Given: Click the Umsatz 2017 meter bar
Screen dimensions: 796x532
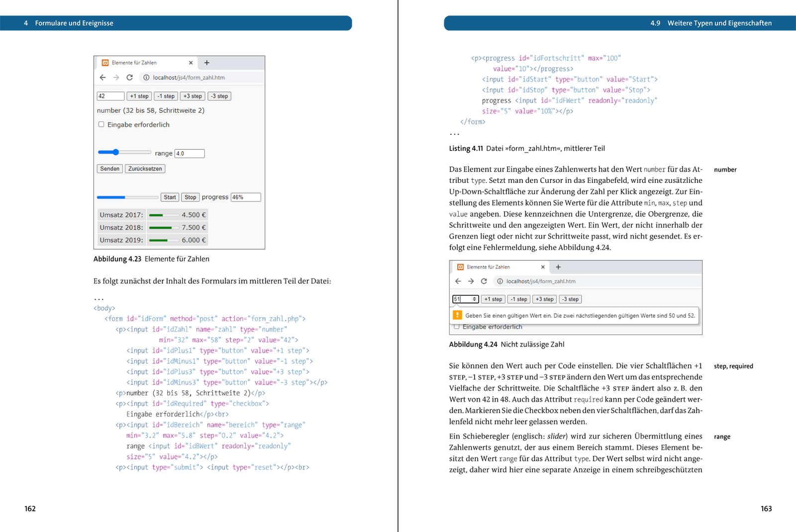Looking at the screenshot, I should (x=164, y=215).
